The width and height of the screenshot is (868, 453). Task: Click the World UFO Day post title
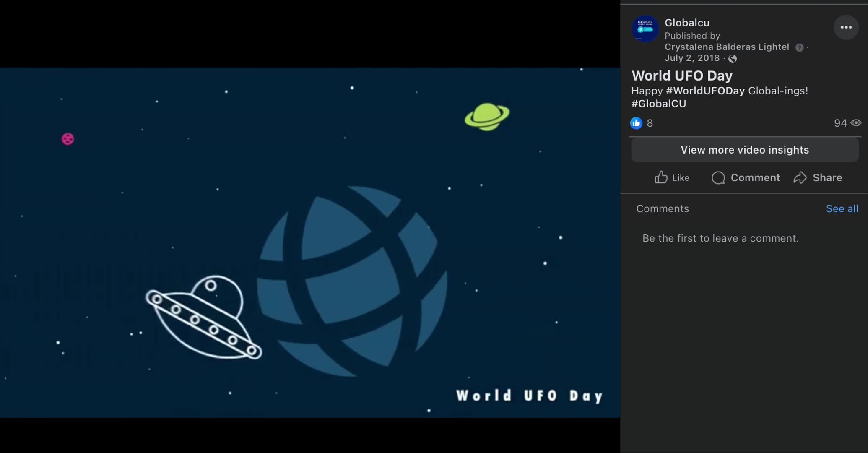pyautogui.click(x=682, y=75)
